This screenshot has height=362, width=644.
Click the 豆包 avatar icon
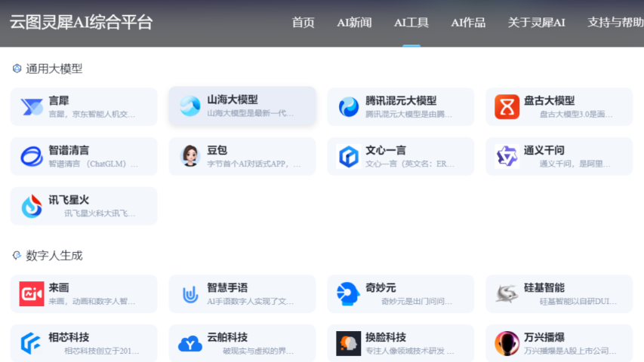pyautogui.click(x=190, y=156)
